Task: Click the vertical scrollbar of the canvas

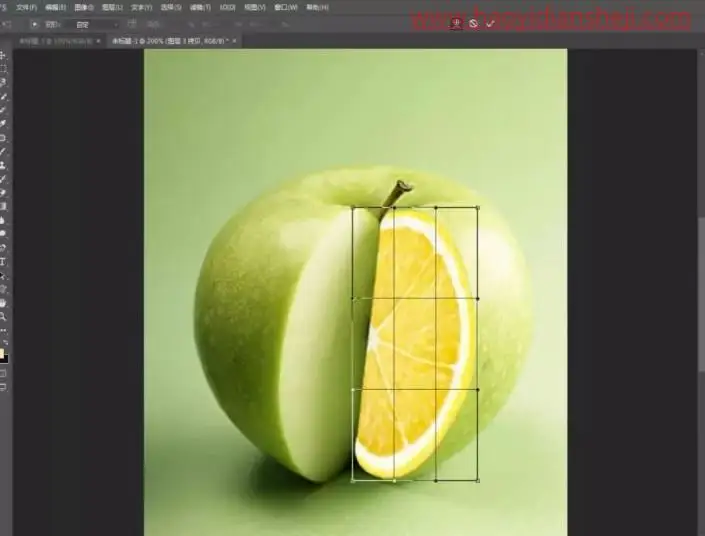Action: point(701,295)
